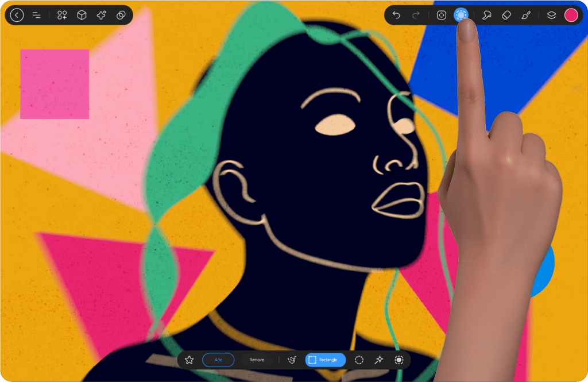Open the sparkle effects icon
The height and width of the screenshot is (382, 588).
click(x=102, y=16)
